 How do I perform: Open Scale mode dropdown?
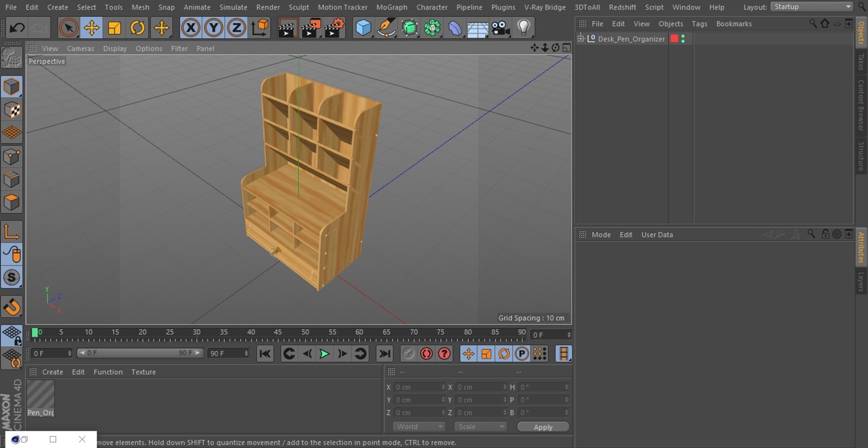tap(481, 427)
